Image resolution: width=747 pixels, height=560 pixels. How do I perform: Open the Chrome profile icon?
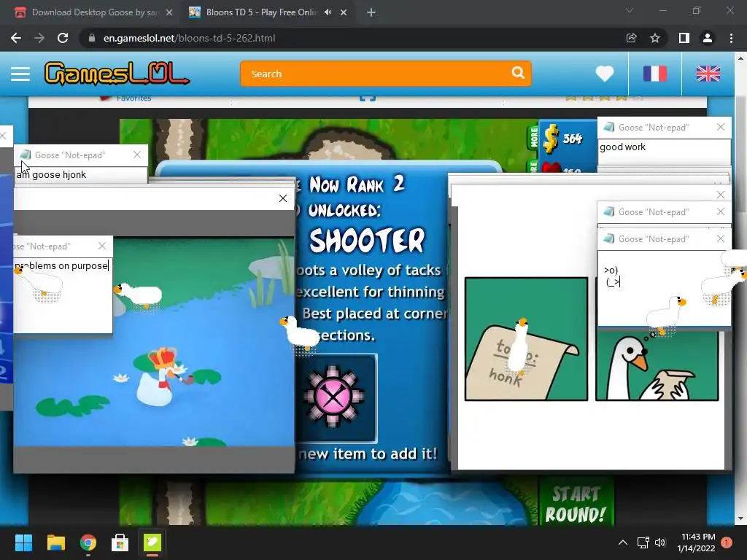708,38
